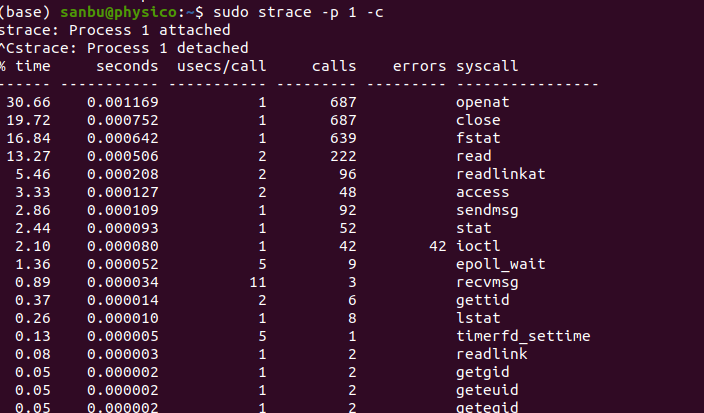This screenshot has height=413, width=704.
Task: Click the readlinkat syscall name
Action: point(501,174)
